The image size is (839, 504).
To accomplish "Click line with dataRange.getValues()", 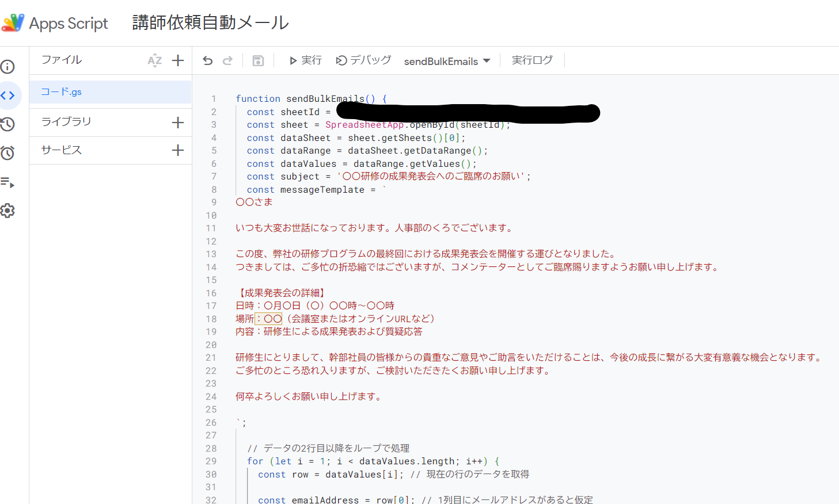I will coord(362,164).
